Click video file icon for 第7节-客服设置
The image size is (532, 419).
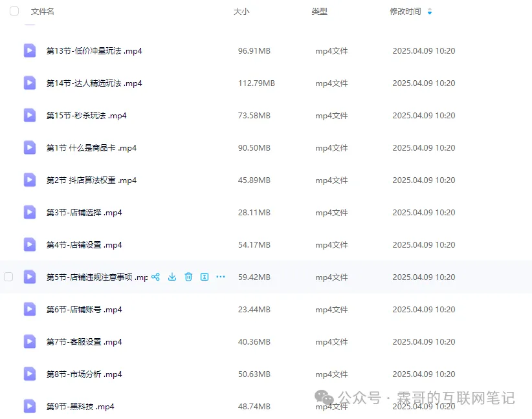click(30, 341)
